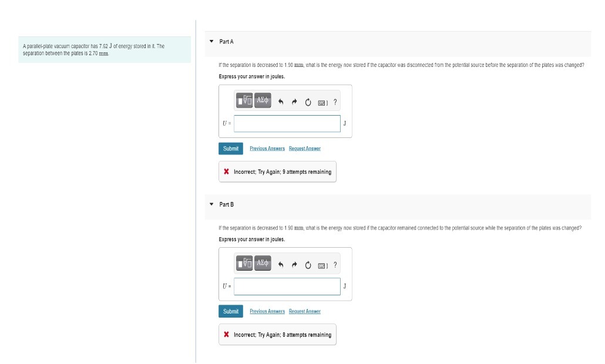Focus the Part A energy input field
Screen dimensions: 605x364
[x=287, y=123]
